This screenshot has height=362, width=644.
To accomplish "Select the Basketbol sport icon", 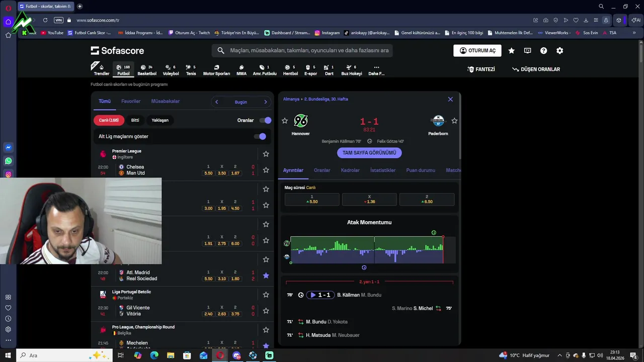I will [x=147, y=69].
